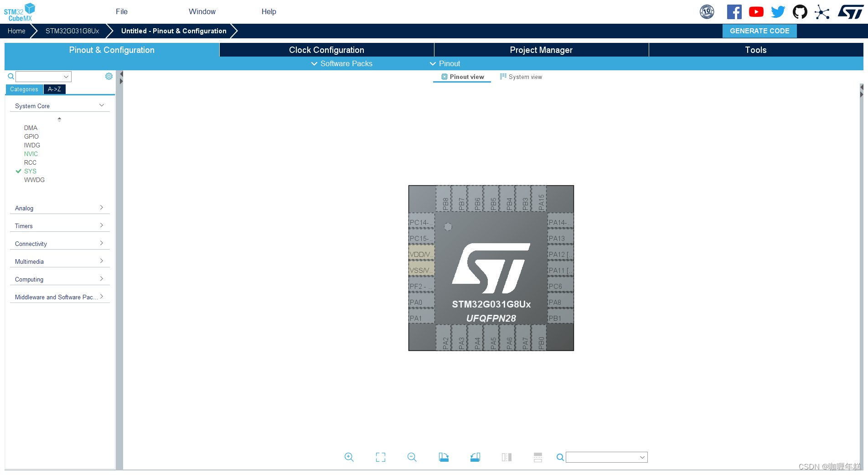Switch to the Clock Configuration tab
Screen dimensions: 868x475
click(326, 50)
